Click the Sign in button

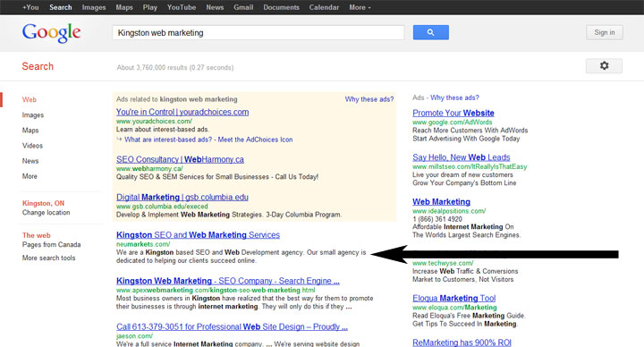click(x=605, y=32)
